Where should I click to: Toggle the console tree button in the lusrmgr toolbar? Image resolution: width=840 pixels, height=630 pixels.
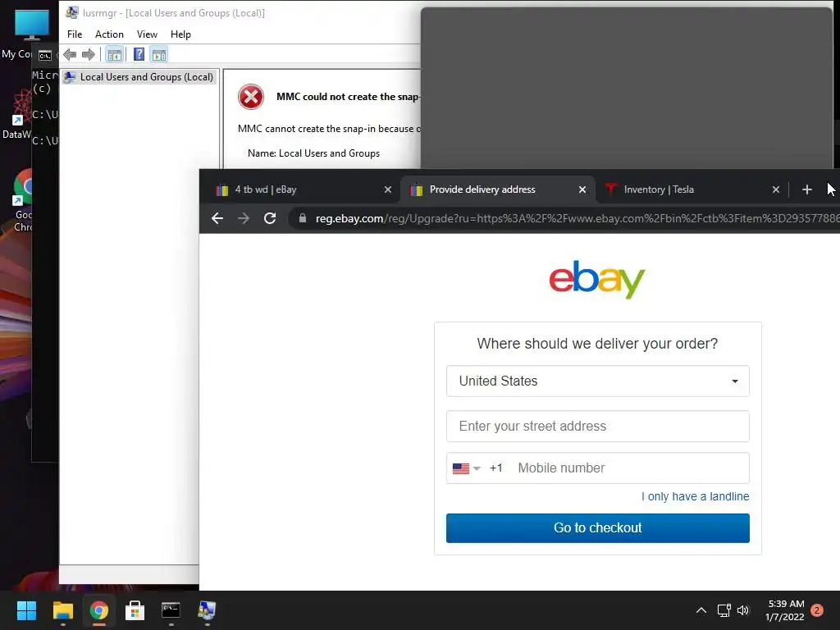[114, 54]
